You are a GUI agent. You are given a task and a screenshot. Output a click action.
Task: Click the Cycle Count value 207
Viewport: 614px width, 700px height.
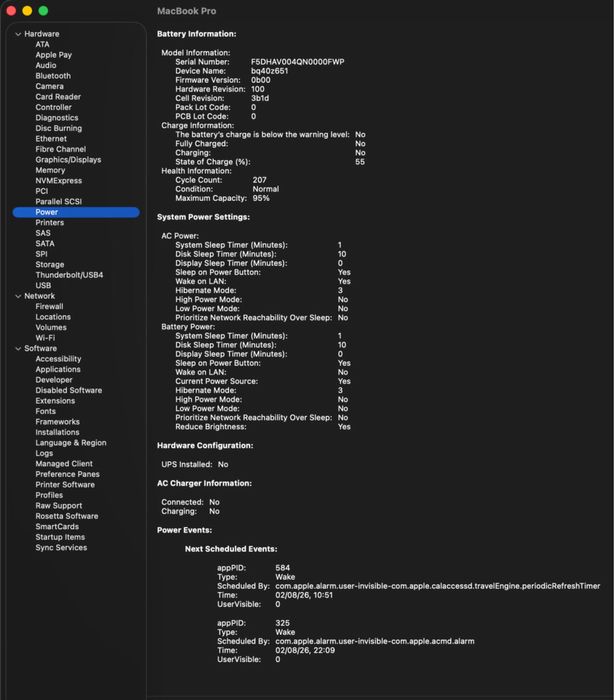pyautogui.click(x=259, y=180)
